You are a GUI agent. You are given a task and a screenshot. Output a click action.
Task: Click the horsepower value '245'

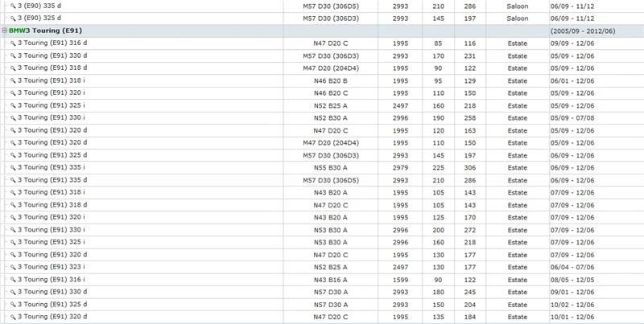(470, 292)
